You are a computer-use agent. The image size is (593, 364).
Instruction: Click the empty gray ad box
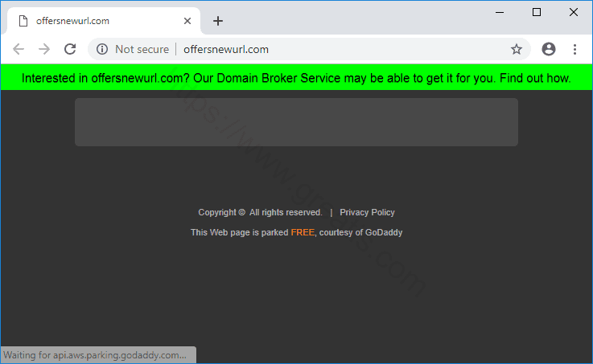296,122
